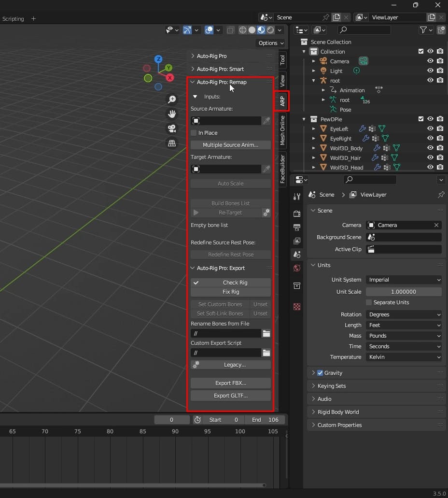
Task: Click Toggle Orthographic grid icon below camera icon
Action: [x=172, y=143]
